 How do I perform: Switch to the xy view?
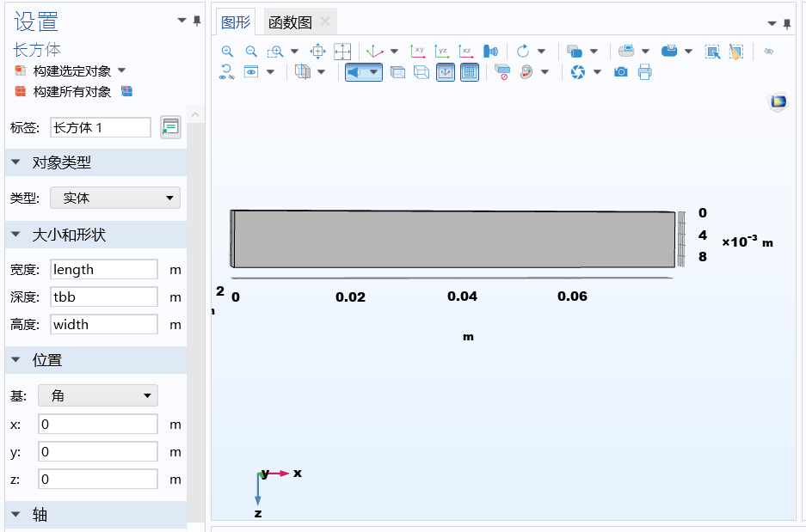(418, 52)
